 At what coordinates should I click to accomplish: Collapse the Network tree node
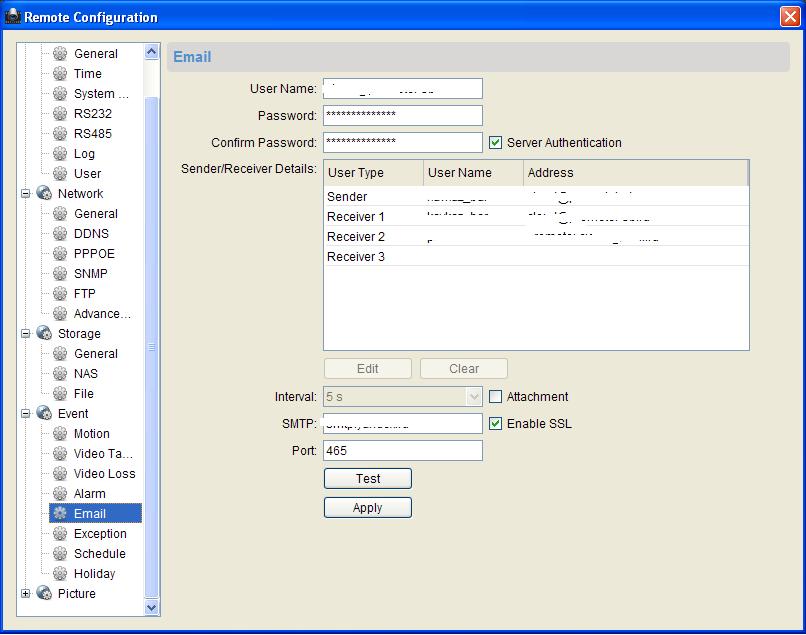point(25,194)
